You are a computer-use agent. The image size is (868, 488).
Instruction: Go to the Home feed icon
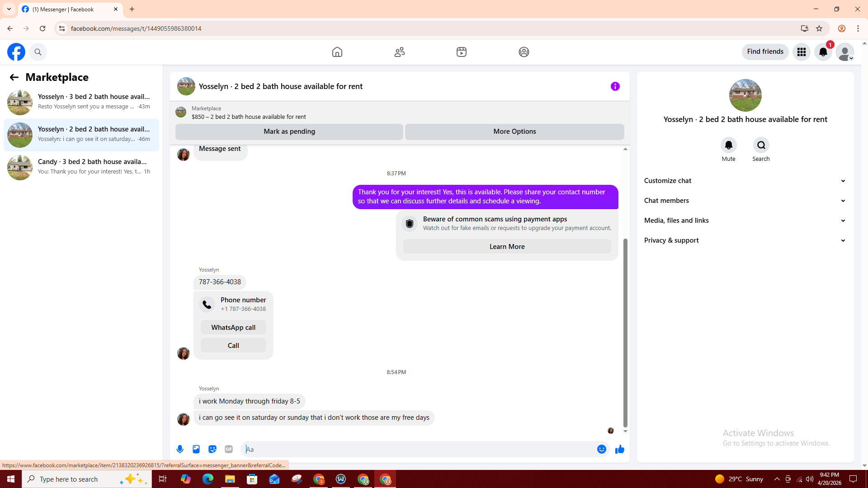point(337,52)
